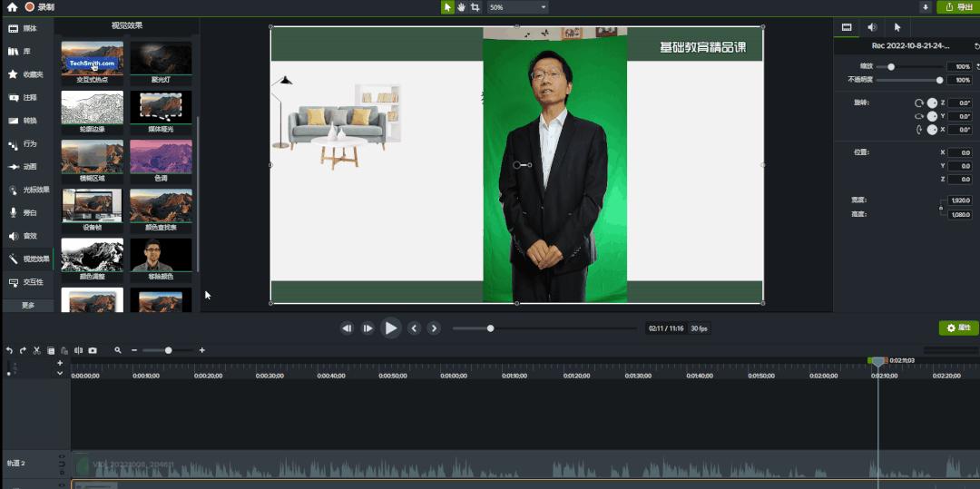Play the video preview
980x489 pixels.
point(390,328)
